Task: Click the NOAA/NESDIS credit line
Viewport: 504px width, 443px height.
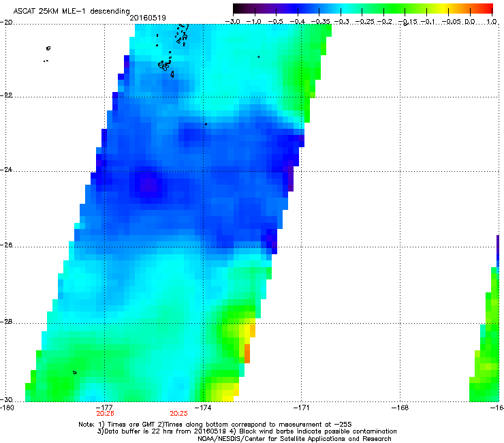Action: tap(294, 439)
